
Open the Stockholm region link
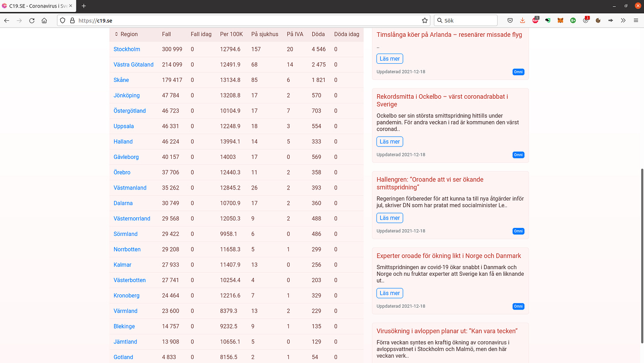point(127,49)
